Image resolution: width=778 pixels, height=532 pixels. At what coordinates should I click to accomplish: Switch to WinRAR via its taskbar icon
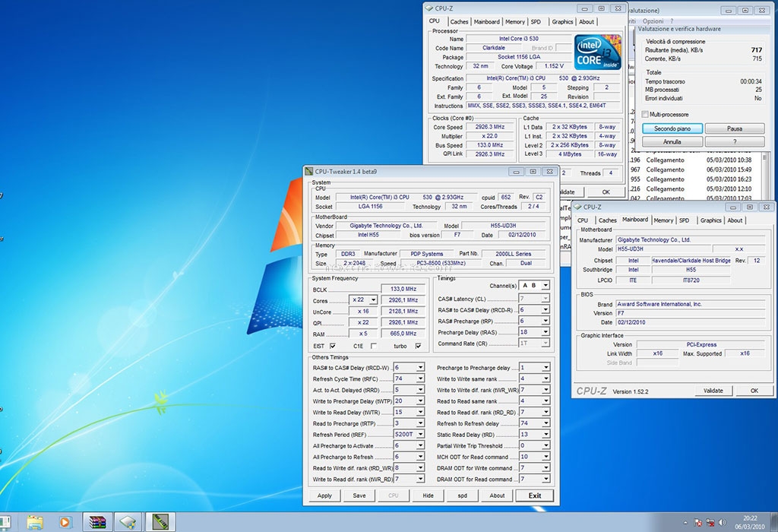[x=98, y=522]
